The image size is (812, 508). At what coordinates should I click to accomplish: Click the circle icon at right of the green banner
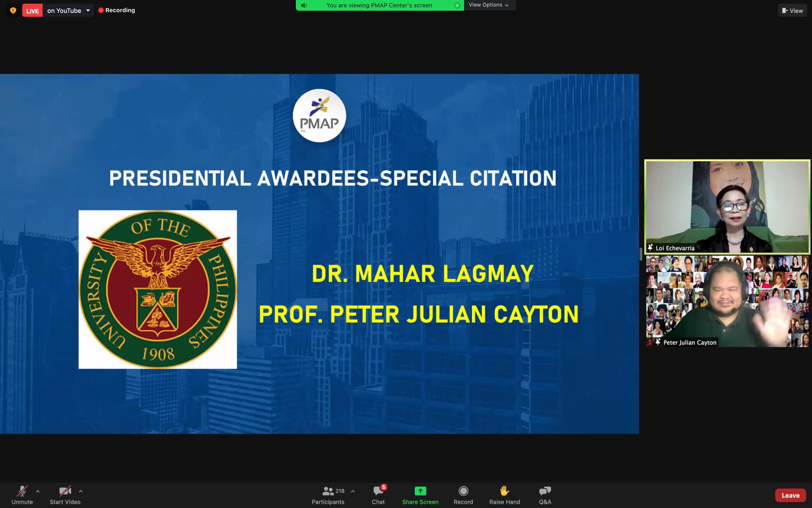457,5
